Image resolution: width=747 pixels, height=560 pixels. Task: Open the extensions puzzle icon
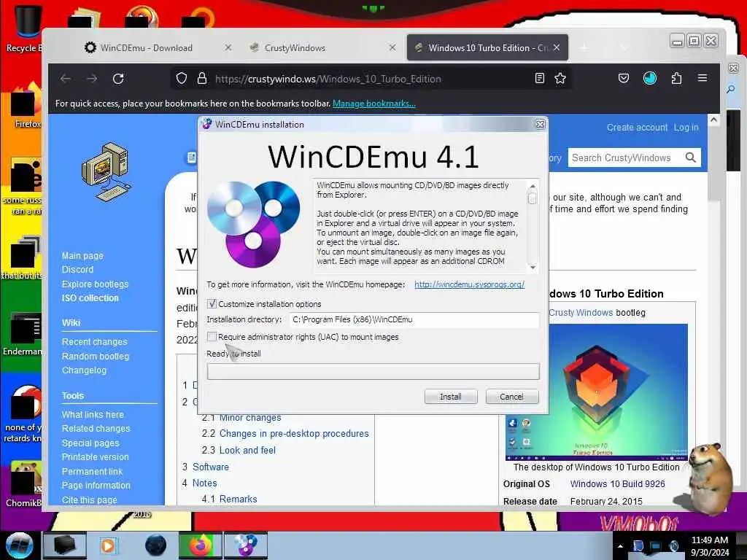click(676, 78)
